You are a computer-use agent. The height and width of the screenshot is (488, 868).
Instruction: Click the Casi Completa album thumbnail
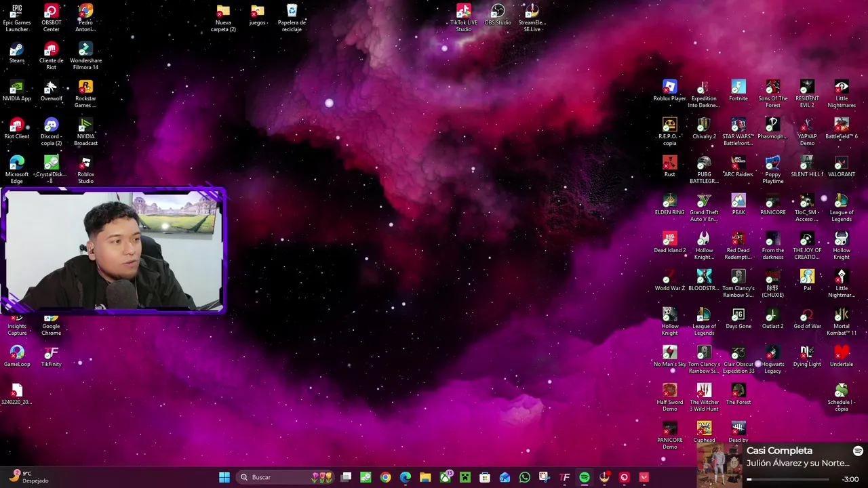point(718,466)
